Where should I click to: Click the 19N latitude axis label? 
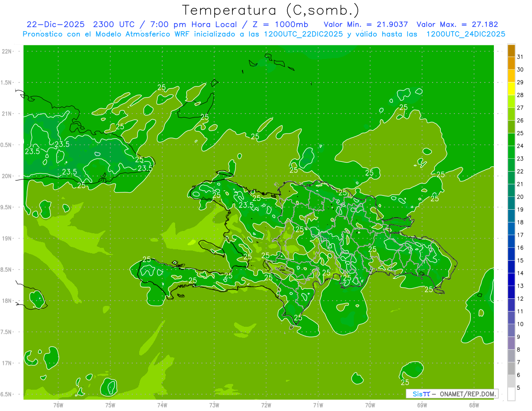7,239
